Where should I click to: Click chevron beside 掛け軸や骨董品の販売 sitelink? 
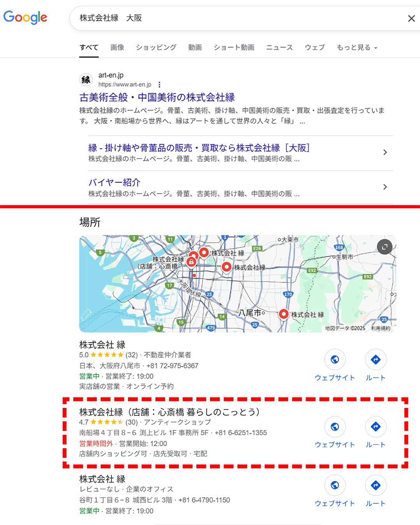385,152
